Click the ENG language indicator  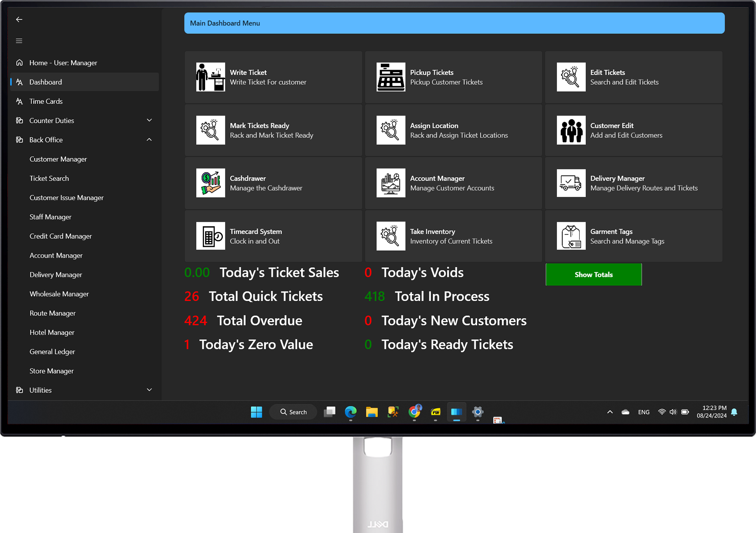click(644, 412)
